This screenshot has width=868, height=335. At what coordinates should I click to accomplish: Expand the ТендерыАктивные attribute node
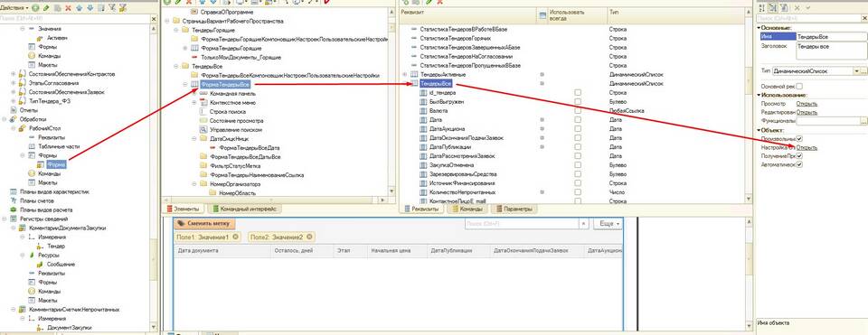[x=404, y=74]
